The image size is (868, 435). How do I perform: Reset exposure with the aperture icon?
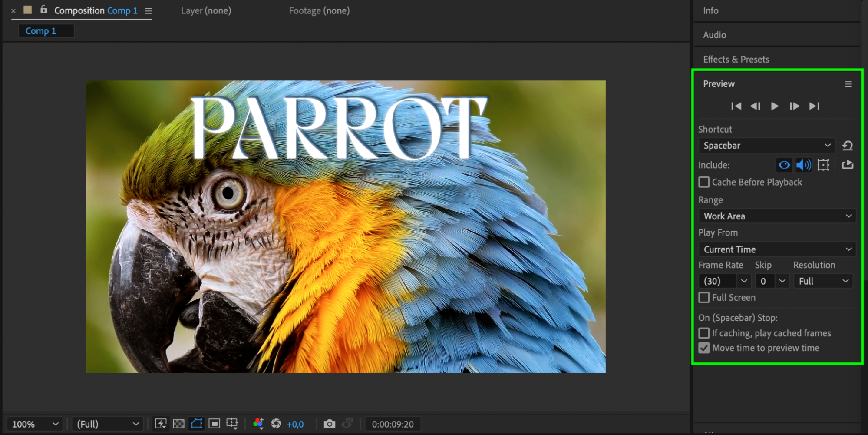point(276,424)
